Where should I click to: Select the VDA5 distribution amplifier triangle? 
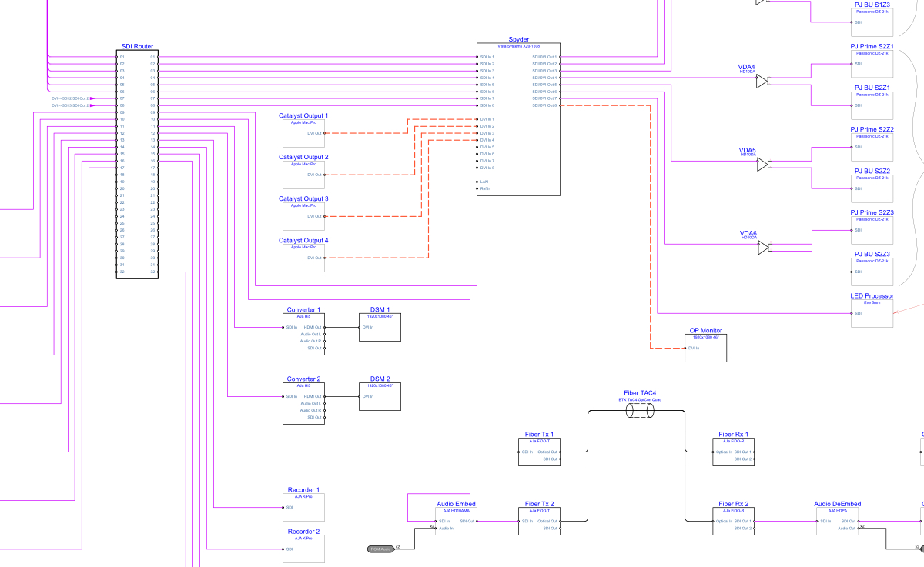(x=762, y=165)
